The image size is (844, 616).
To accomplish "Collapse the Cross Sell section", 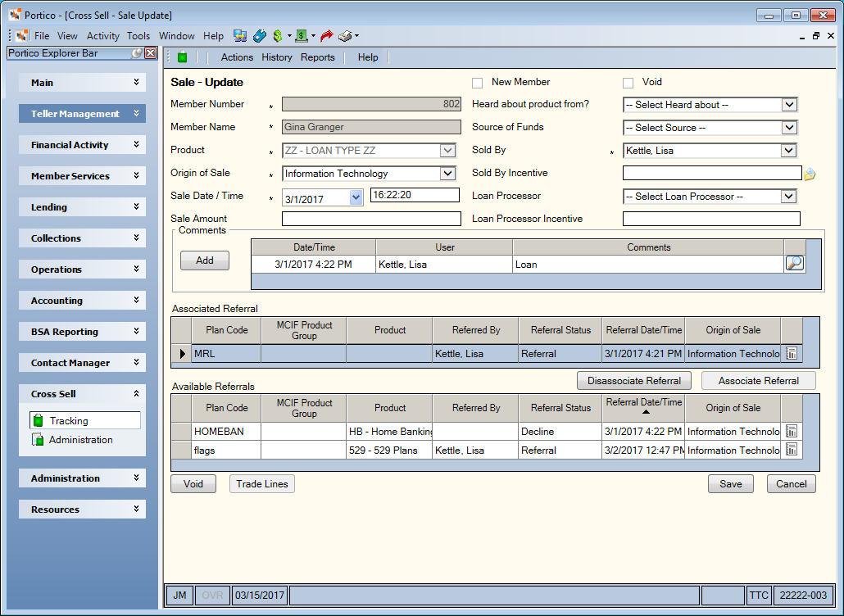I will 136,393.
